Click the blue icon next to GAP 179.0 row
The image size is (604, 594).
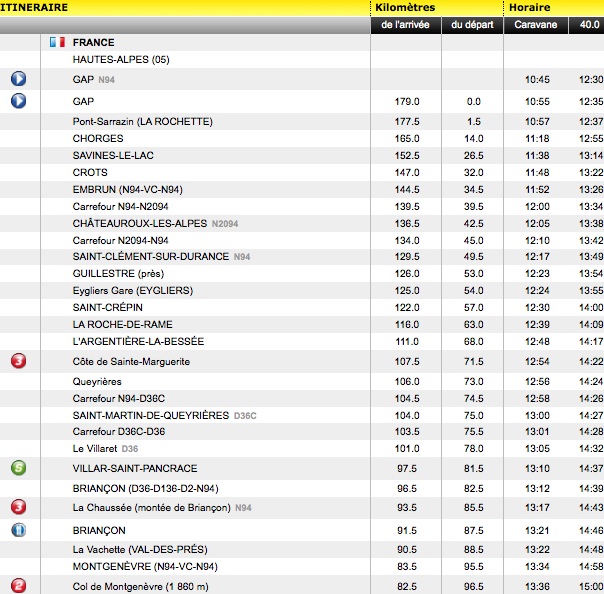18,101
